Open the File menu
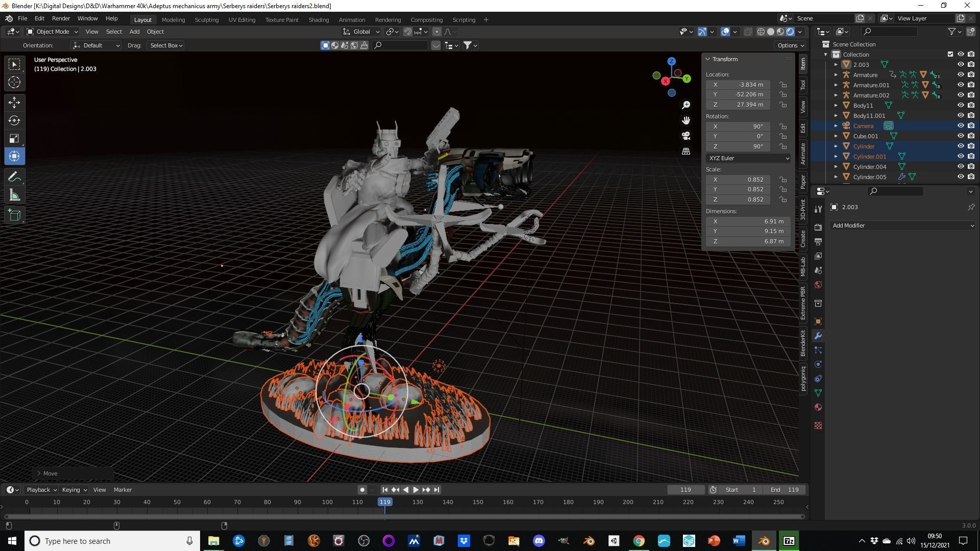This screenshot has height=551, width=980. tap(22, 18)
